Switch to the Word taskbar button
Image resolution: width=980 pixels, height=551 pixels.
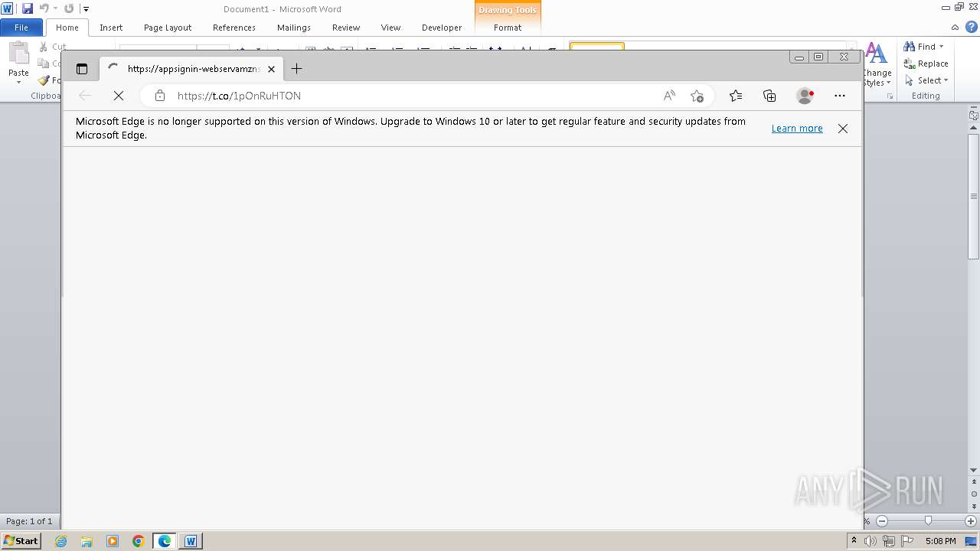191,541
